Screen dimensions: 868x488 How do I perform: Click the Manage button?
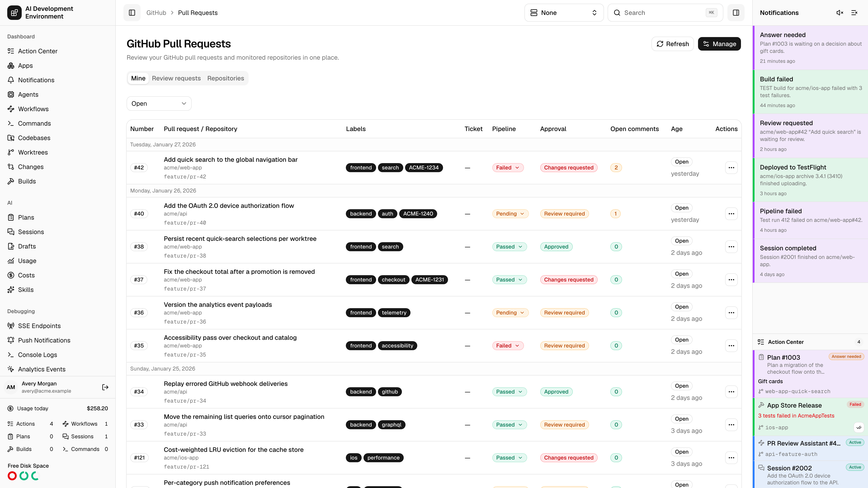[x=719, y=44]
